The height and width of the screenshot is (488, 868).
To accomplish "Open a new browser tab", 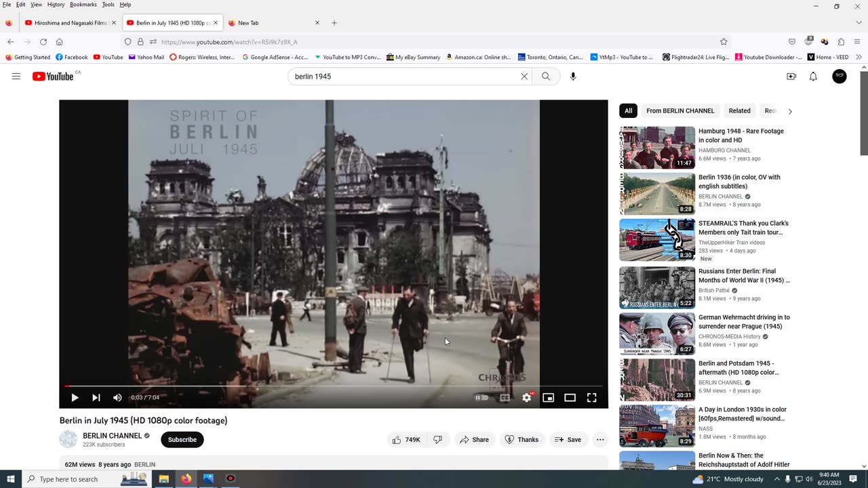I will (x=334, y=23).
